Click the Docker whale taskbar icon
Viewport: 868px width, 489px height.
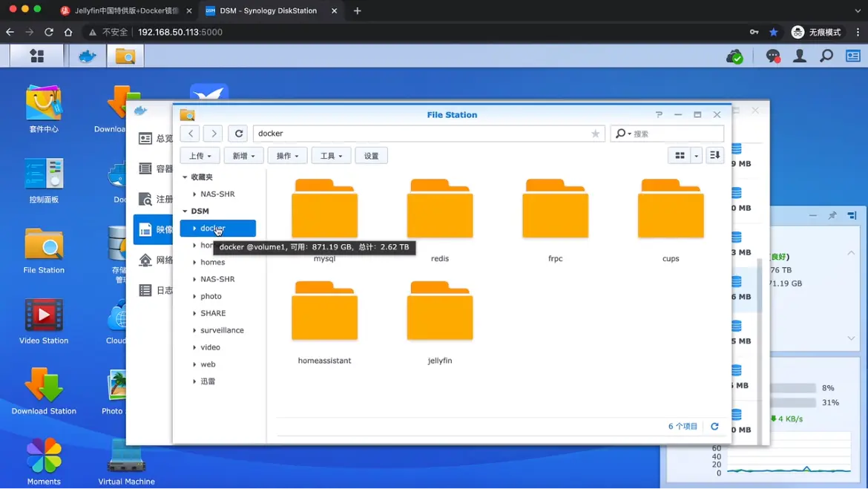[x=88, y=56]
